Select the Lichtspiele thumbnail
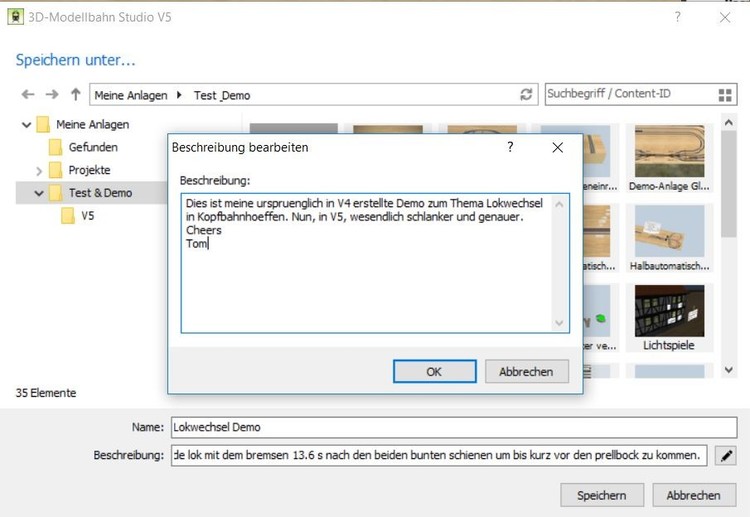Image resolution: width=750 pixels, height=517 pixels. [669, 318]
